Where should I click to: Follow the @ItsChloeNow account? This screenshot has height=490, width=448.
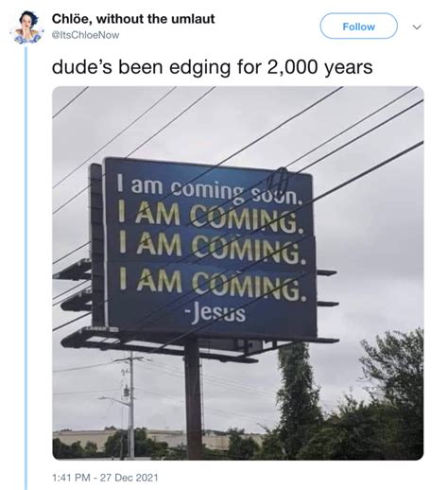click(358, 26)
